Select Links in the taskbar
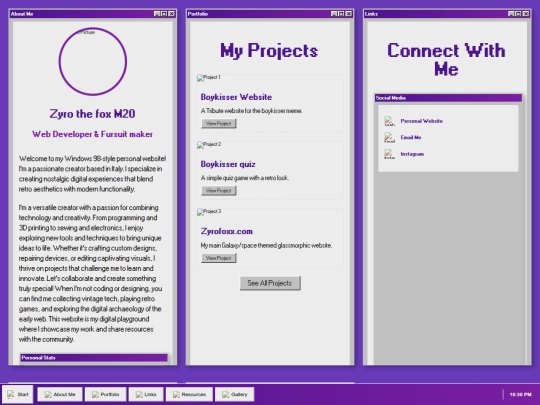Screen dimensions: 540x405 [x=146, y=394]
